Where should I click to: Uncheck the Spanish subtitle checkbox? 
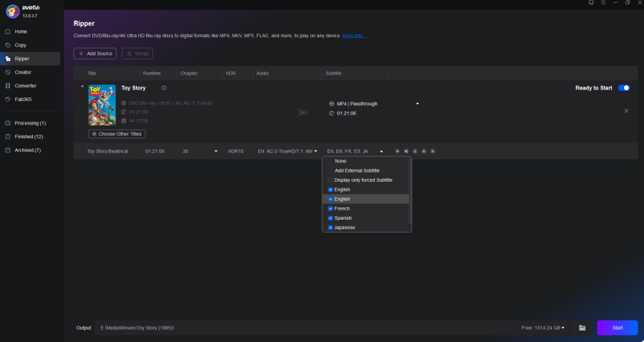[x=330, y=218]
